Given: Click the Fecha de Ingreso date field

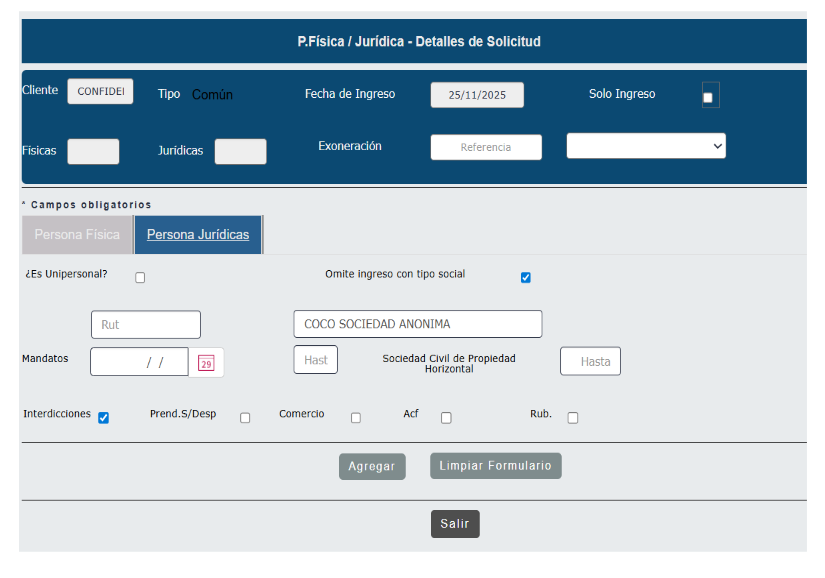Looking at the screenshot, I should pos(477,95).
